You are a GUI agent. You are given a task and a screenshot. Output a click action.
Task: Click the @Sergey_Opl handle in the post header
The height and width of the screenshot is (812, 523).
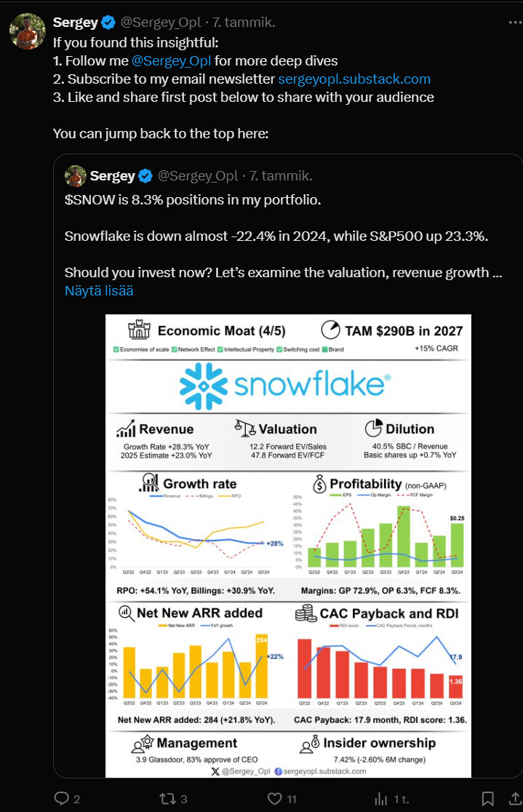[161, 22]
